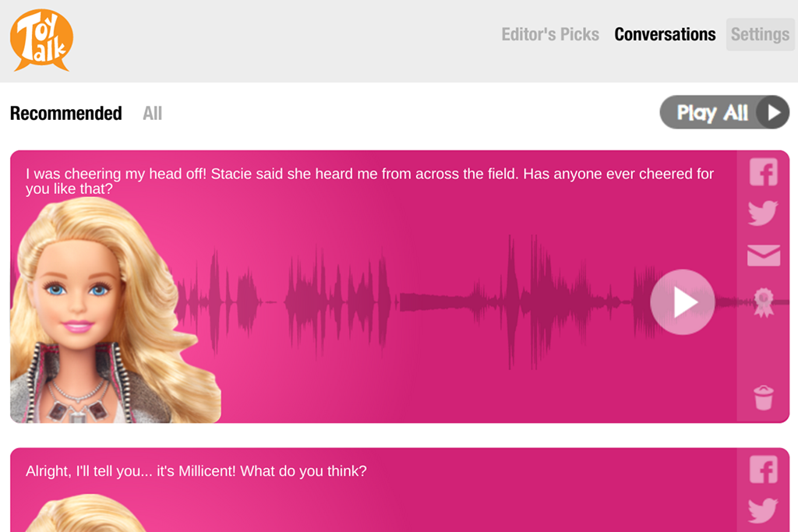
Task: Switch to the Conversations tab
Action: point(665,34)
